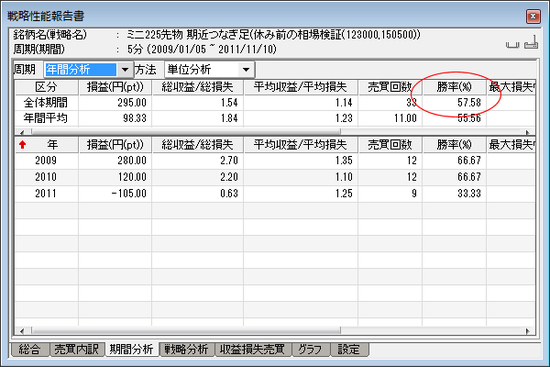The height and width of the screenshot is (367, 550).
Task: Click the 57.58 win rate for 全体期間
Action: pyautogui.click(x=469, y=102)
